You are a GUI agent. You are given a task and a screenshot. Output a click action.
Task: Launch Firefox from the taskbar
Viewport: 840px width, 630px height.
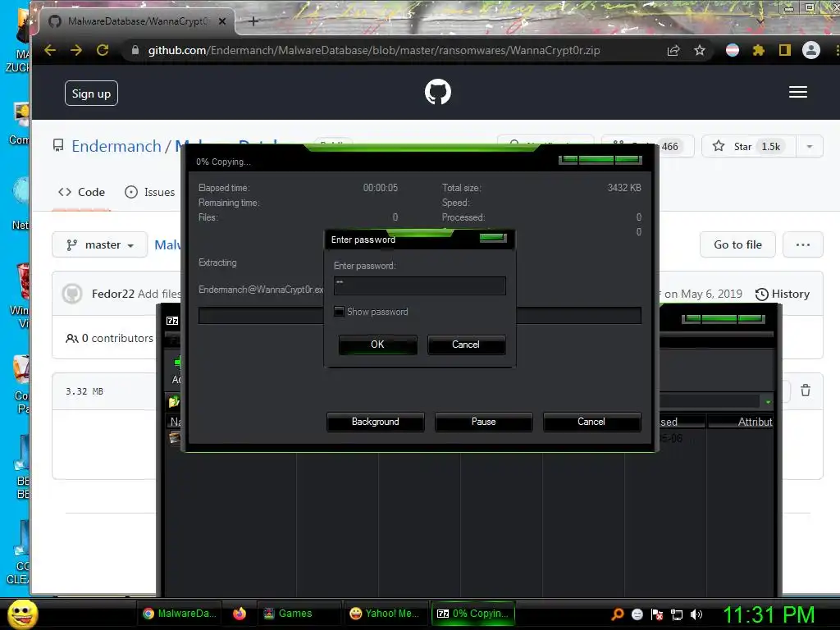click(240, 614)
